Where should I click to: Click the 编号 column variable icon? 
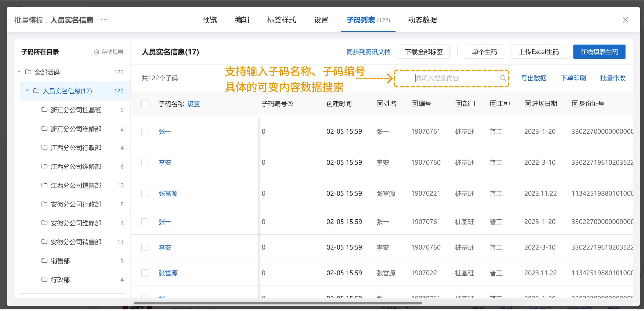415,104
